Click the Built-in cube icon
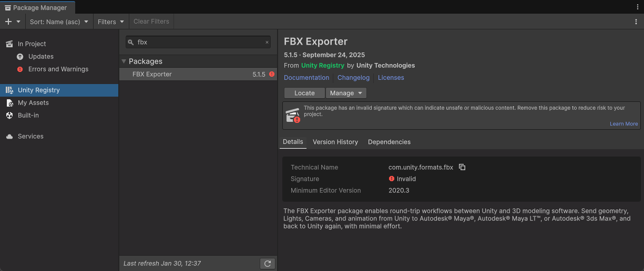644x271 pixels. [9, 115]
